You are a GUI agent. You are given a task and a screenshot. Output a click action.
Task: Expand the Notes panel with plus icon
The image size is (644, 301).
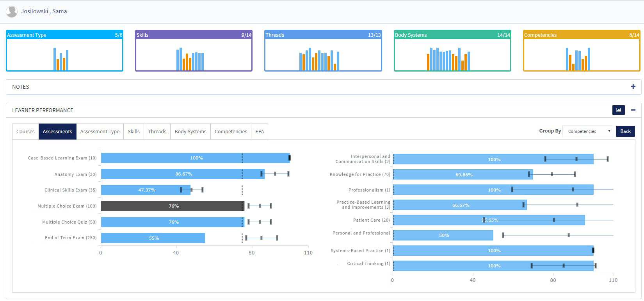point(633,87)
